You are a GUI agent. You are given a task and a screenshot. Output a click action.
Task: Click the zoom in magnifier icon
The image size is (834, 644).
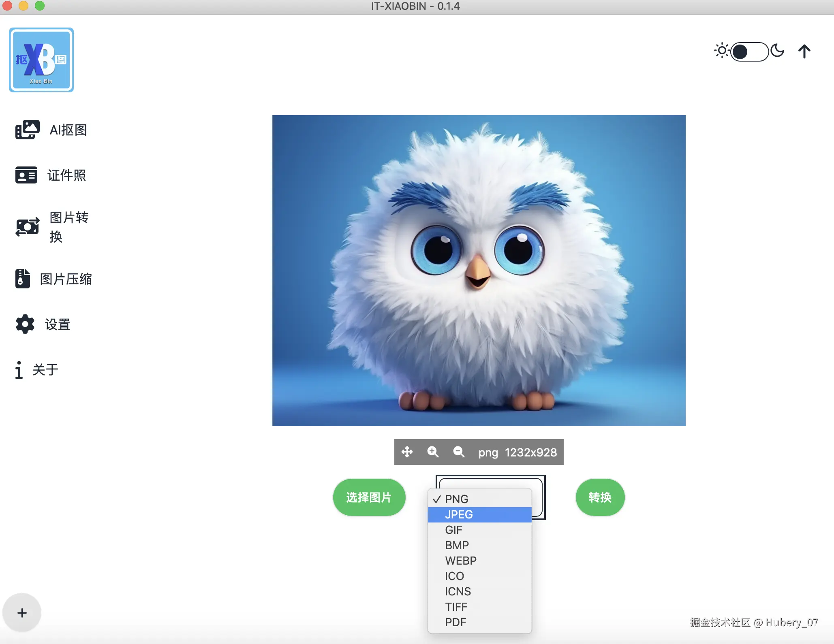pos(433,452)
